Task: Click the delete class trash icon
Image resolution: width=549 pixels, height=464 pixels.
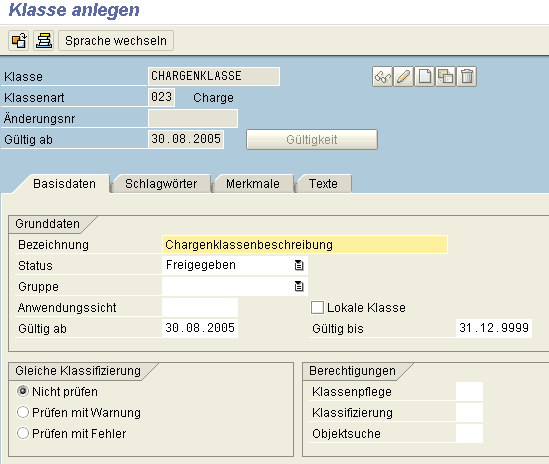Action: (x=466, y=76)
